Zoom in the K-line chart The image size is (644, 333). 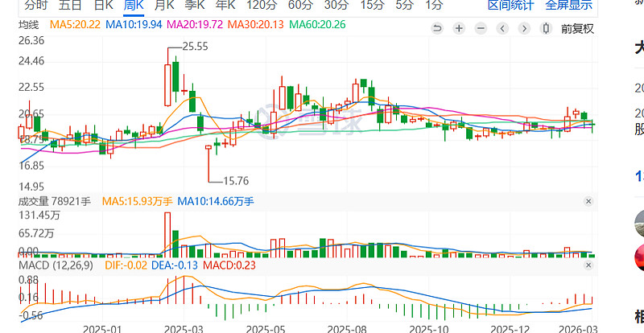tap(458, 29)
